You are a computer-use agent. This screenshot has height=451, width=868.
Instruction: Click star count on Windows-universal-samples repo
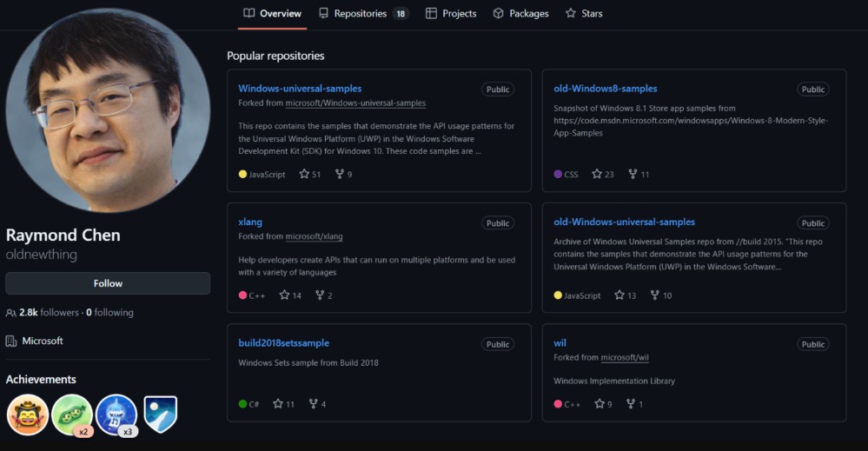click(x=310, y=175)
